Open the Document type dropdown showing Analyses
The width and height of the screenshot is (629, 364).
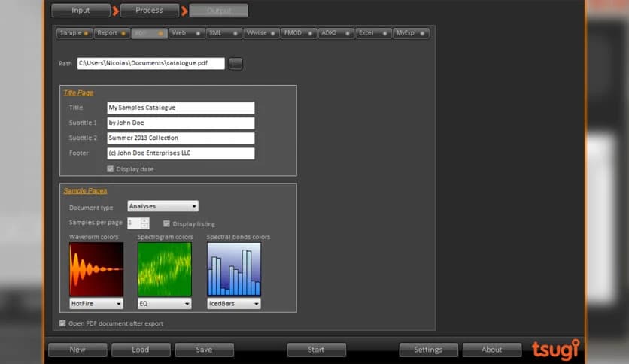point(163,206)
